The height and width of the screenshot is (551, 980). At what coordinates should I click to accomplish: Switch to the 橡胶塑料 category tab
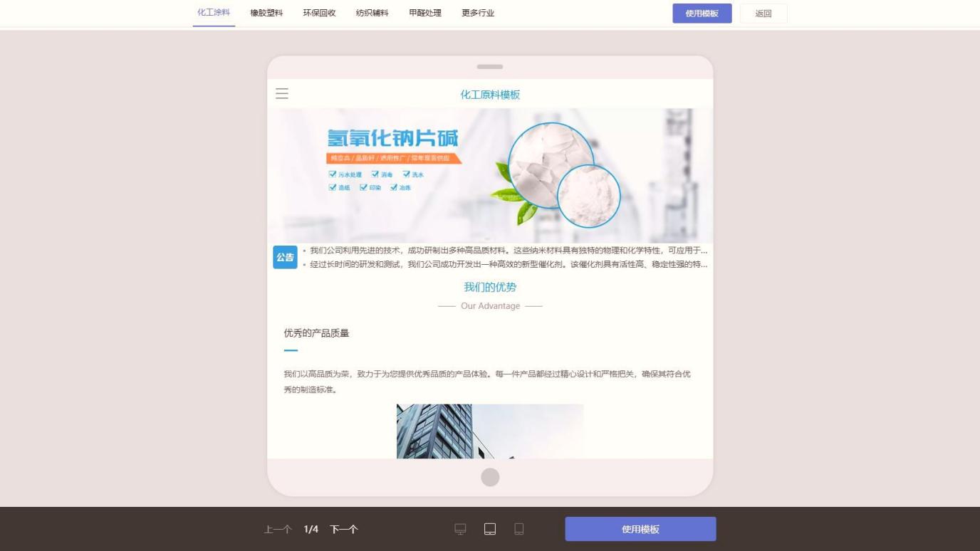pyautogui.click(x=266, y=12)
